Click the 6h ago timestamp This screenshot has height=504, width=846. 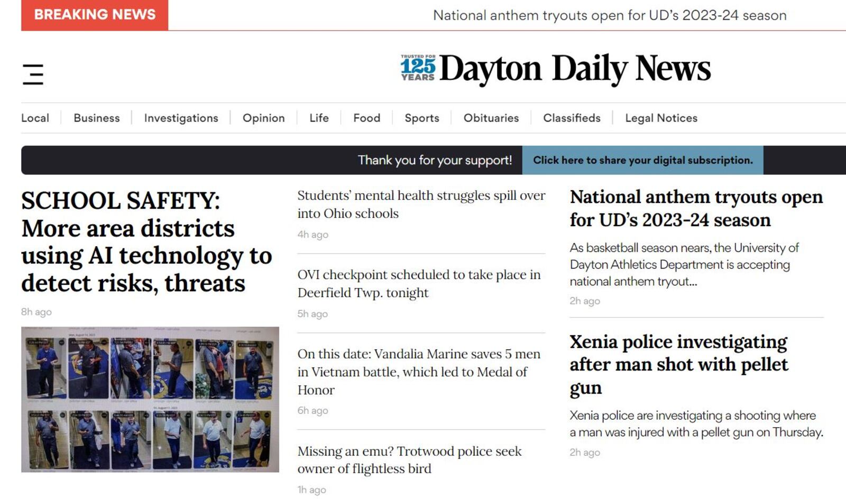(312, 410)
